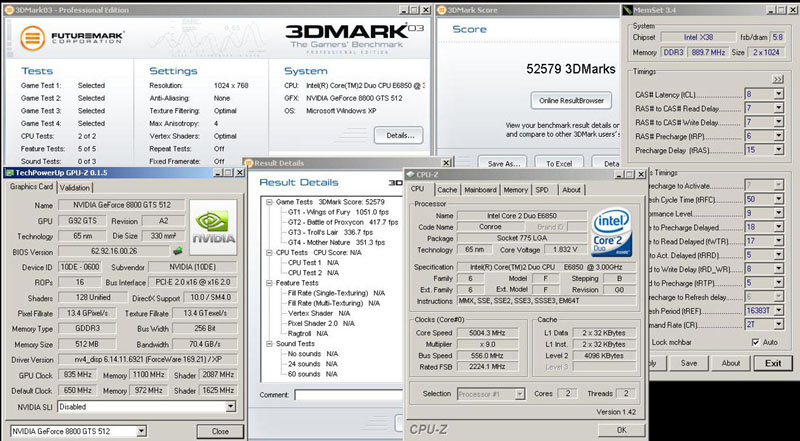Switch to the Mainboard tab in CPU-Z
This screenshot has width=800, height=441.
click(480, 190)
